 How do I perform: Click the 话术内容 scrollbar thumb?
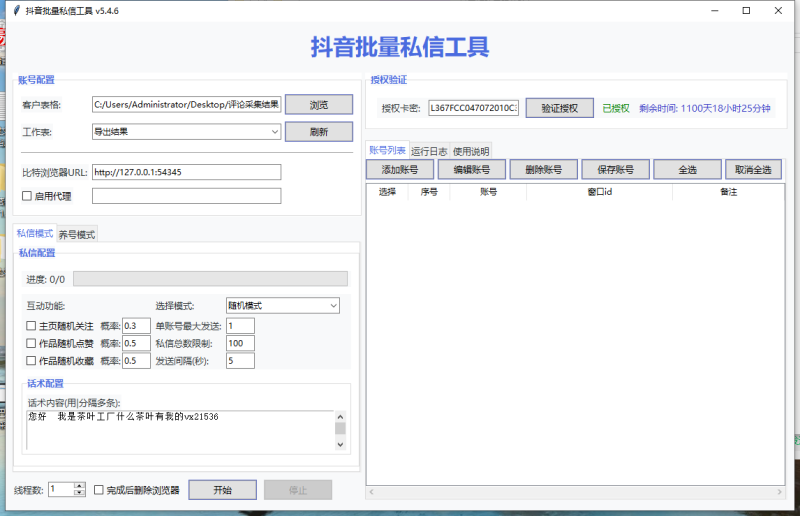point(340,428)
